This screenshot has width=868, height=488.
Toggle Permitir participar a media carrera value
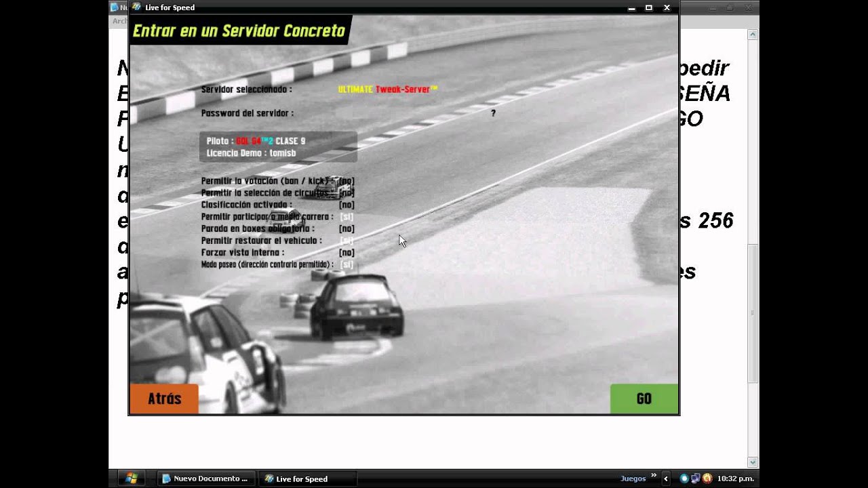347,217
